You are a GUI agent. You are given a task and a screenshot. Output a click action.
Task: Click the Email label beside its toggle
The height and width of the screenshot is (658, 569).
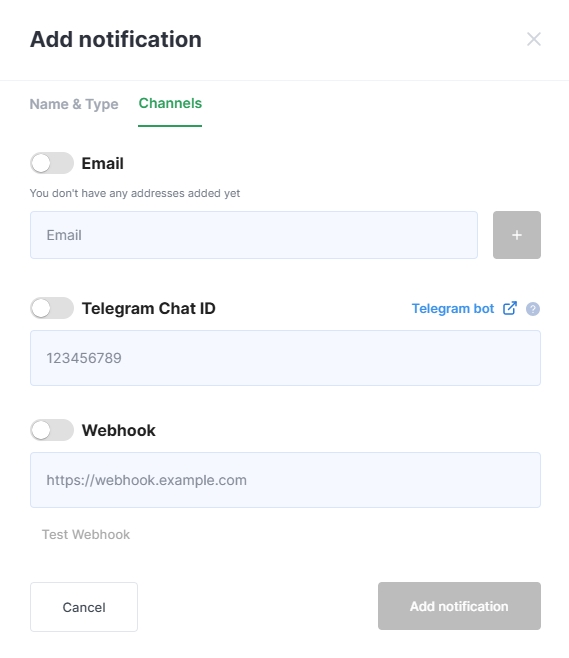[x=102, y=163]
